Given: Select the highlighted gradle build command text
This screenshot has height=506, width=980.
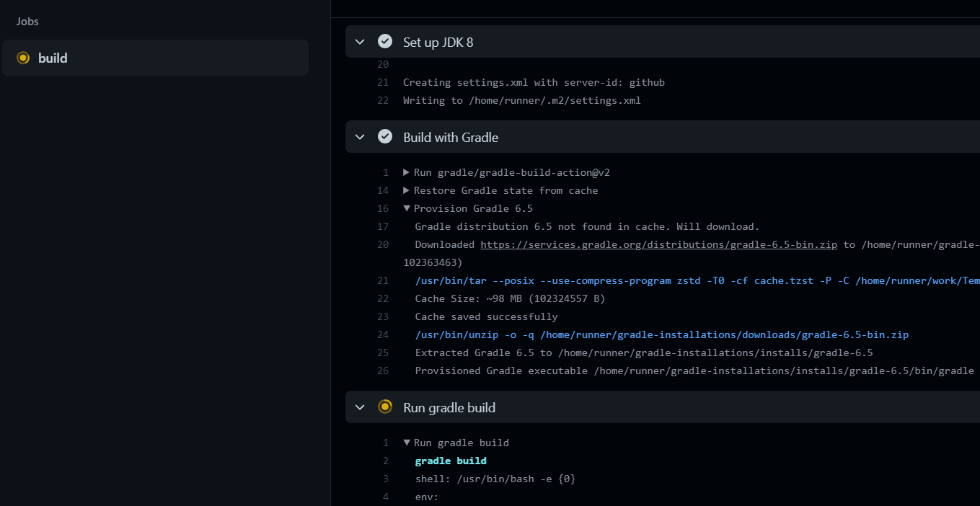Looking at the screenshot, I should 450,460.
